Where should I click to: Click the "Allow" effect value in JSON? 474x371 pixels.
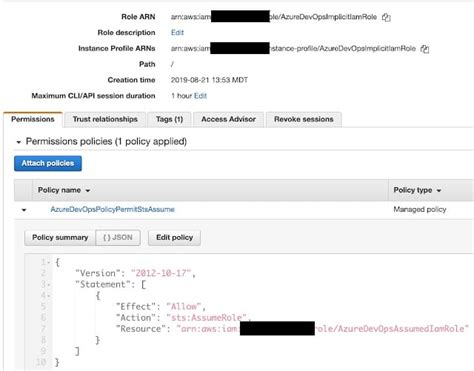tap(184, 306)
